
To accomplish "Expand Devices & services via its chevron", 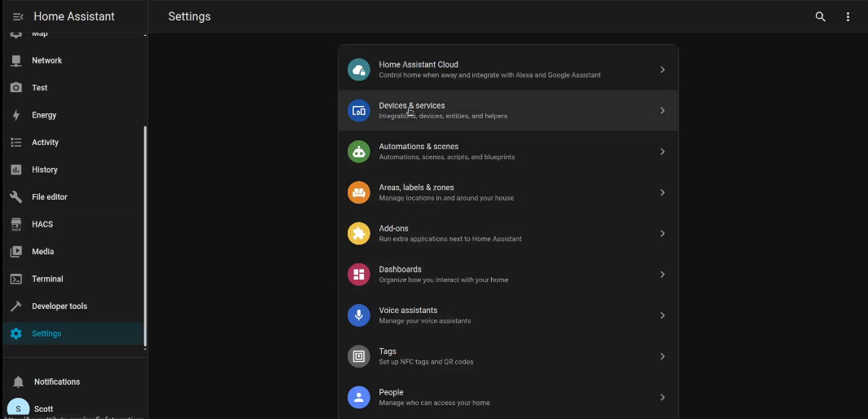I will click(662, 111).
